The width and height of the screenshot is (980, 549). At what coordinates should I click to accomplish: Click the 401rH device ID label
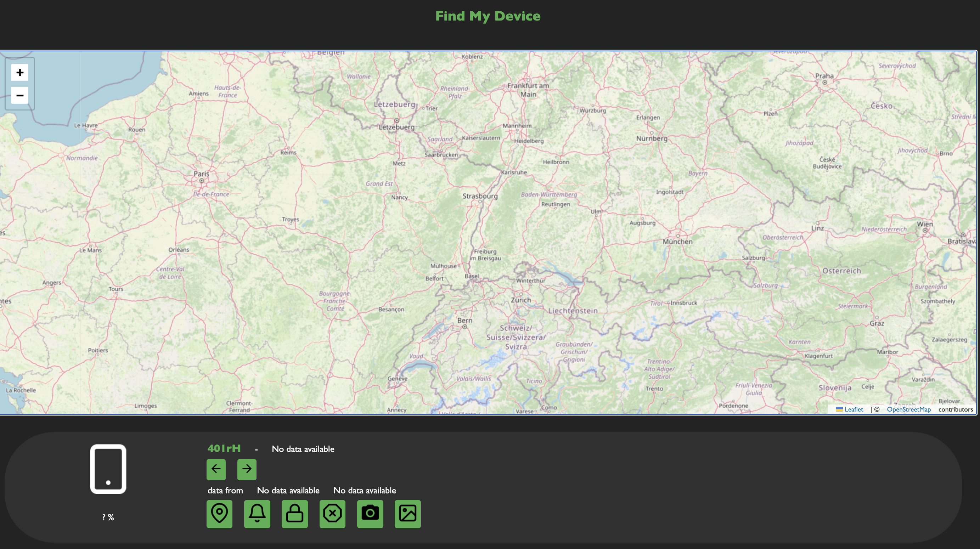click(x=224, y=449)
